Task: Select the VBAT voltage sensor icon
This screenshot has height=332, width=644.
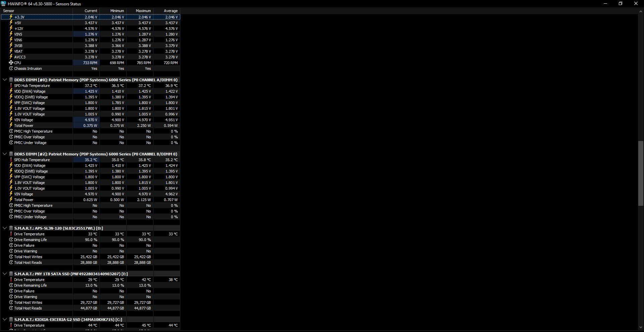Action: point(11,51)
